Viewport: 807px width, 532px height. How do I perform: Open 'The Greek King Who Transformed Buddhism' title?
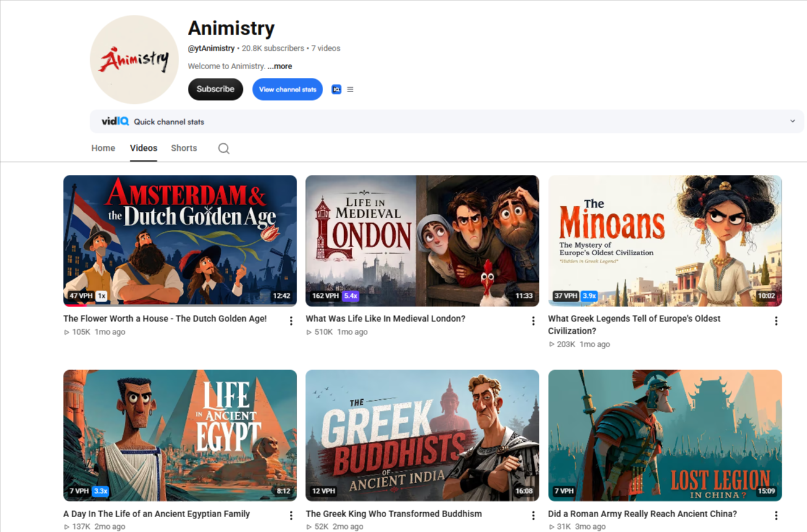(x=394, y=514)
